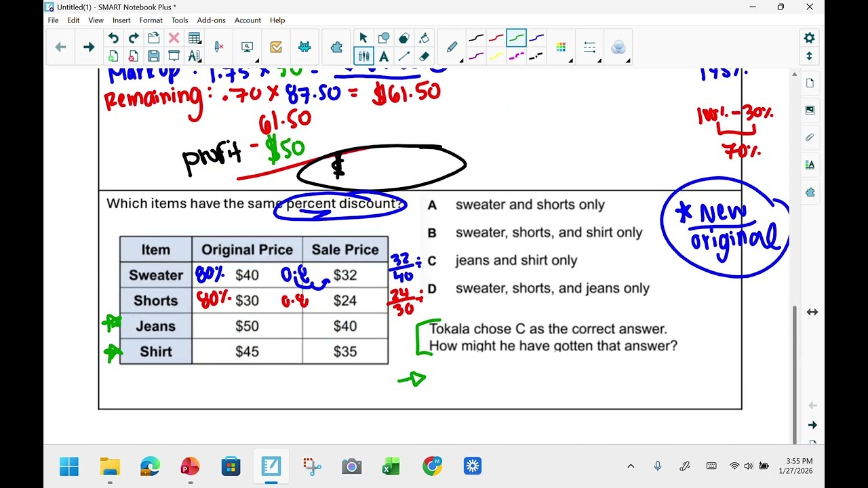This screenshot has height=488, width=868.
Task: Expand the measurement tools dropdown
Action: click(x=195, y=56)
